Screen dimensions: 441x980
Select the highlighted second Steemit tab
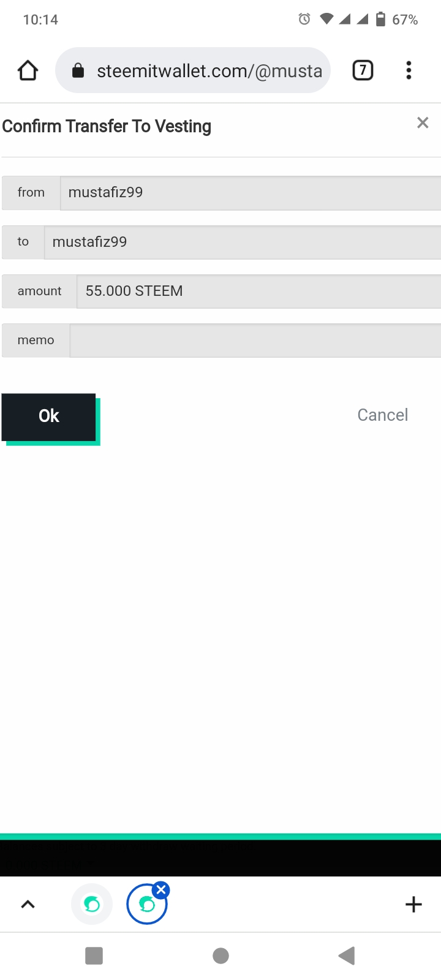coord(146,905)
